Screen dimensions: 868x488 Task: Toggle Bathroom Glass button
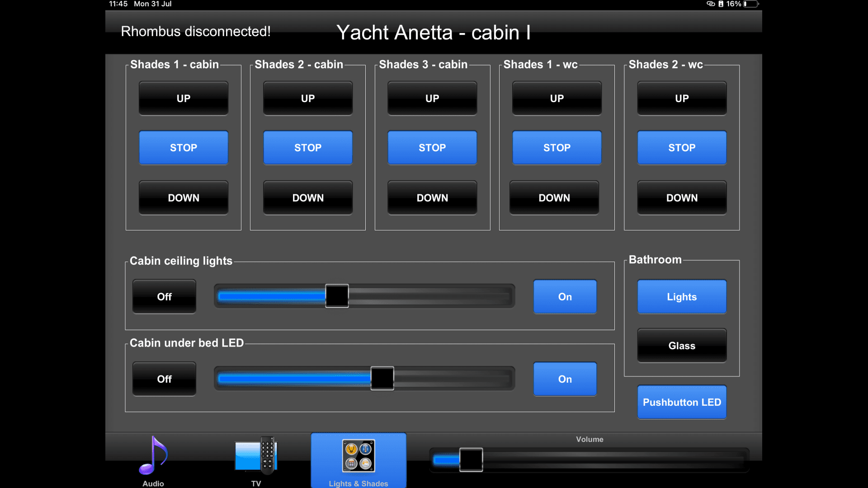coord(682,346)
